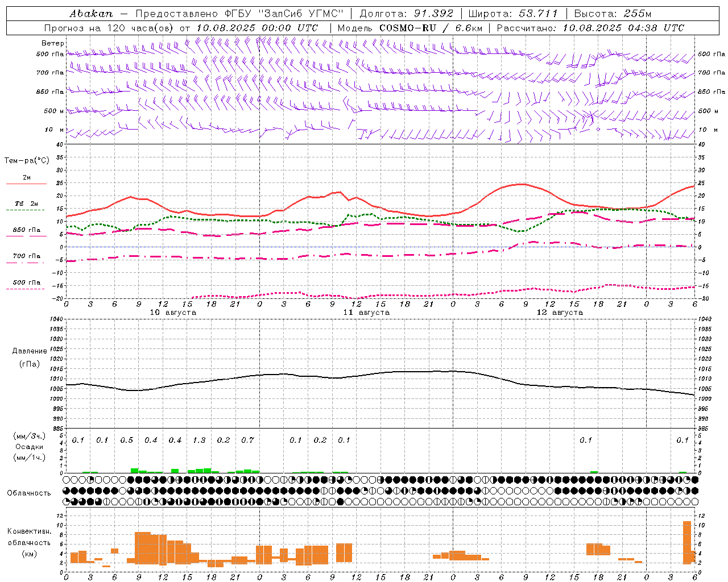Select the "Прогноз на 120 часа(ов)" forecast text
Screen dimensions: 728x582
pos(109,28)
